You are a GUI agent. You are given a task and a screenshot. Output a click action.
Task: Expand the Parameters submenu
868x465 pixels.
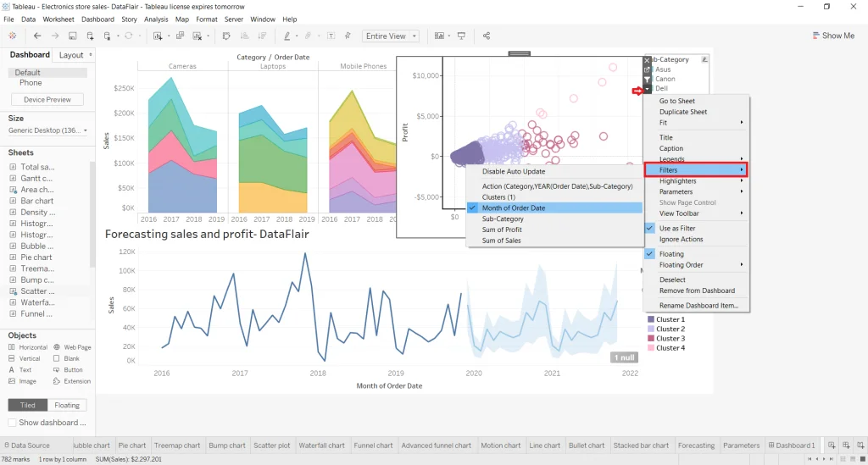tap(697, 192)
